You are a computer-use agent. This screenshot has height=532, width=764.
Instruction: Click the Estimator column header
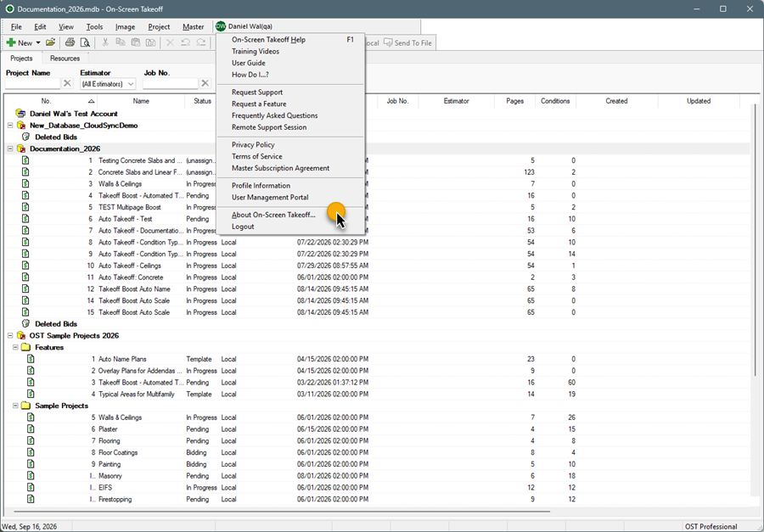click(456, 101)
